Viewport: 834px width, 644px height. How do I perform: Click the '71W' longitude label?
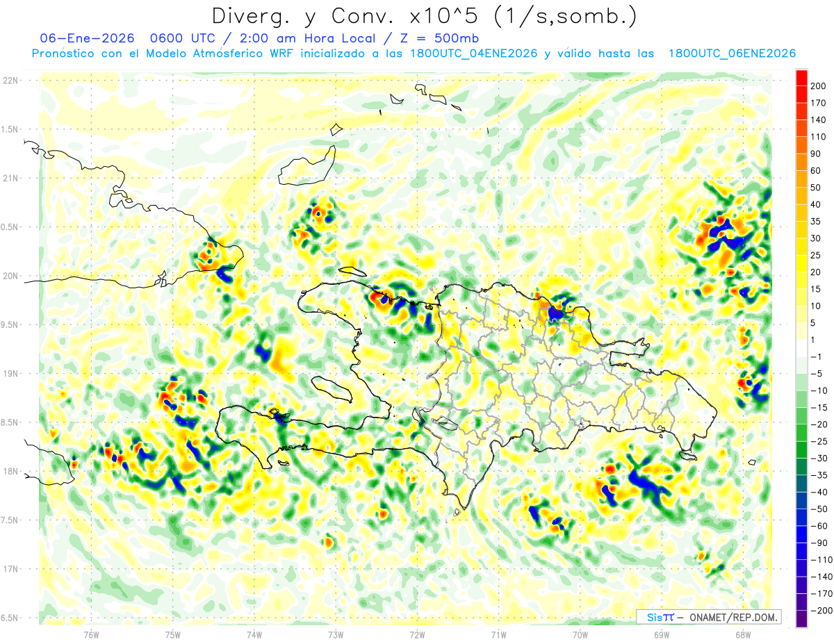[x=498, y=634]
